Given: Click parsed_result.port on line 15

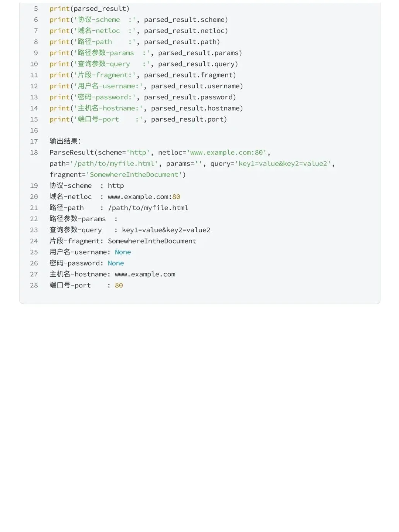Looking at the screenshot, I should point(187,119).
